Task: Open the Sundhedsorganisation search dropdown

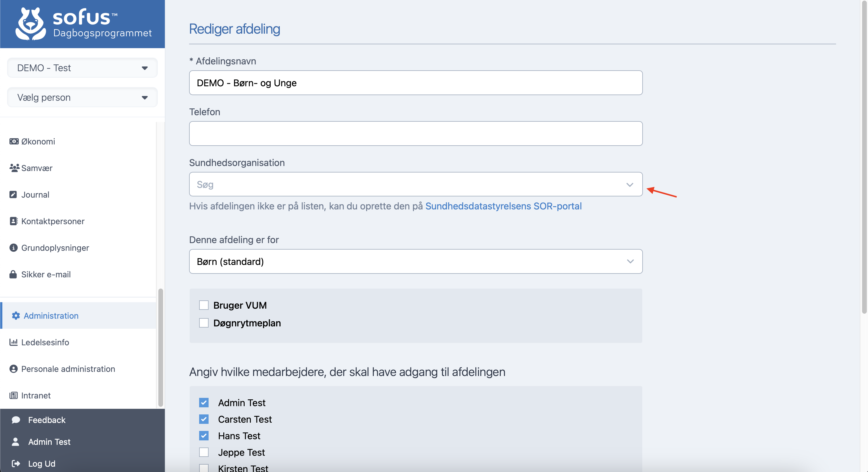Action: 415,184
